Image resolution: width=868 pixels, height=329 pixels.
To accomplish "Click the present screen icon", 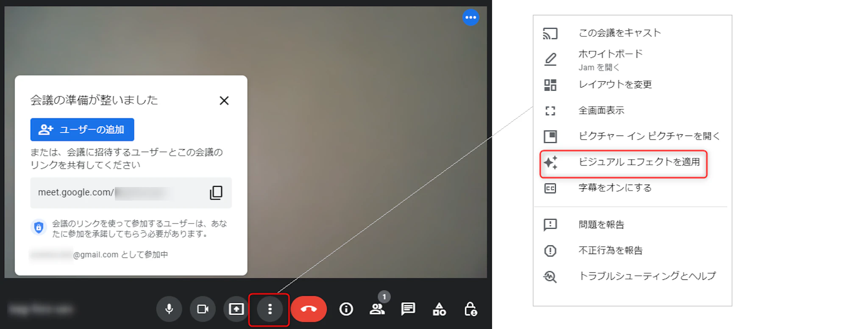I will point(236,309).
